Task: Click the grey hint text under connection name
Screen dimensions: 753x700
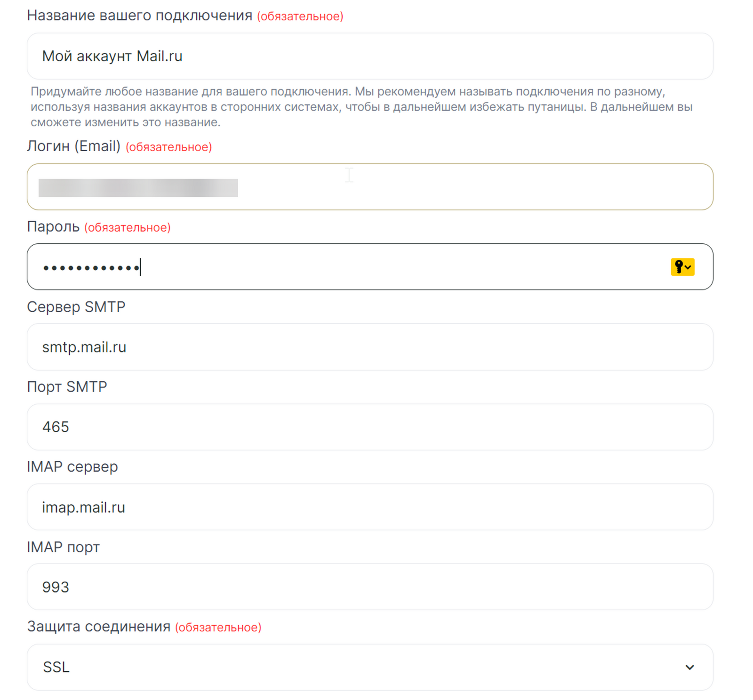Action: tap(361, 107)
